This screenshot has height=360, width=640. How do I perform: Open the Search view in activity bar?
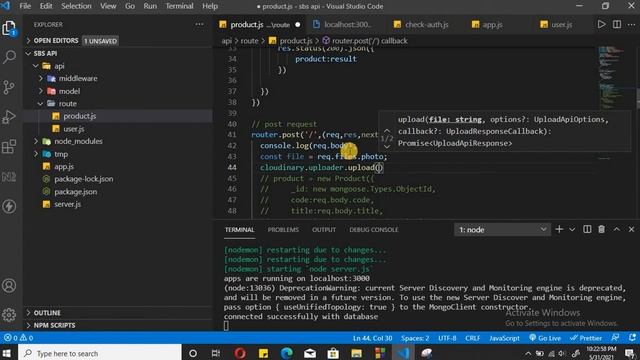pos(9,57)
